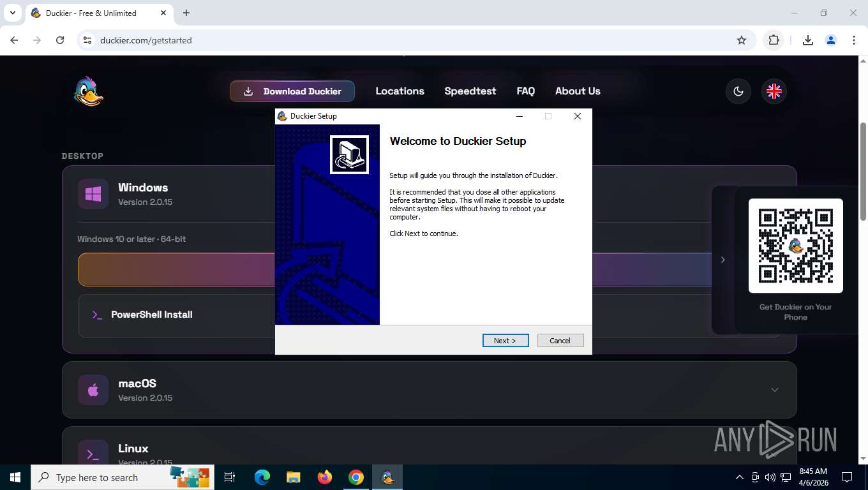Switch to Chrome in taskbar
This screenshot has height=490, width=868.
[x=356, y=477]
